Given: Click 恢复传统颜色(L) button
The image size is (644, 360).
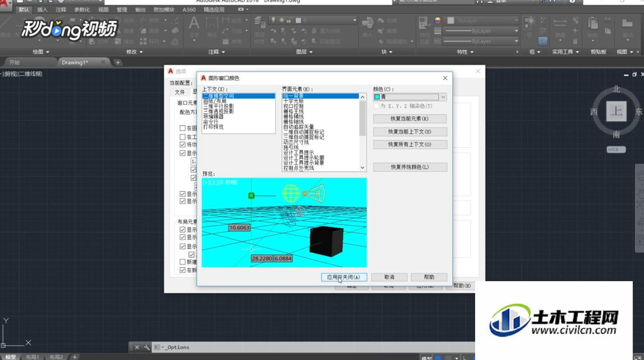Looking at the screenshot, I should (409, 167).
